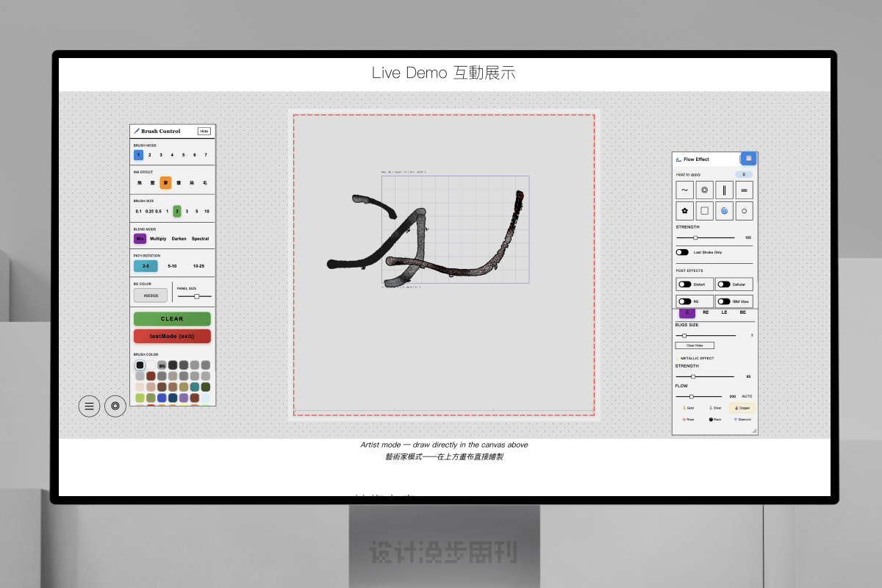The height and width of the screenshot is (588, 882).
Task: Click the blue clipboard icon in Flow Effect
Action: tap(748, 158)
